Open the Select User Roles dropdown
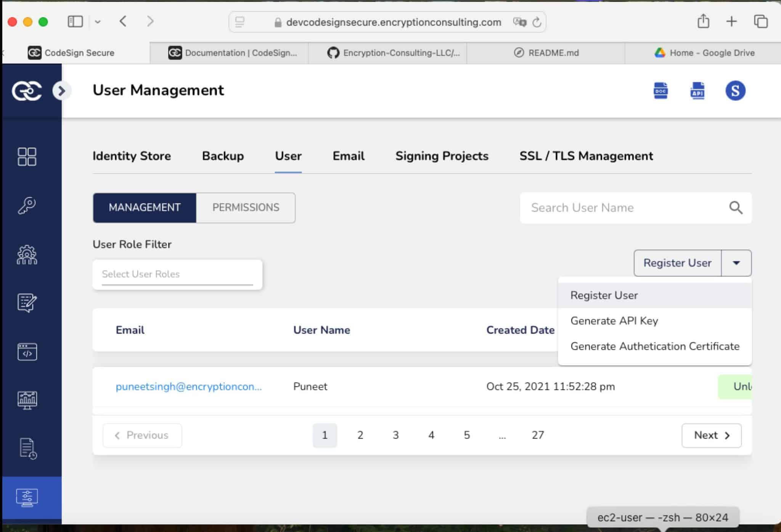 [x=177, y=274]
